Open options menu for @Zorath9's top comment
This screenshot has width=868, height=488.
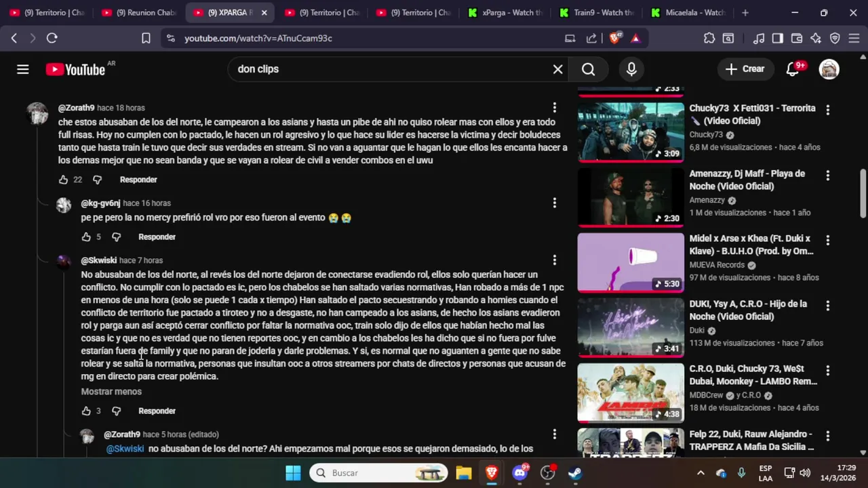point(554,108)
